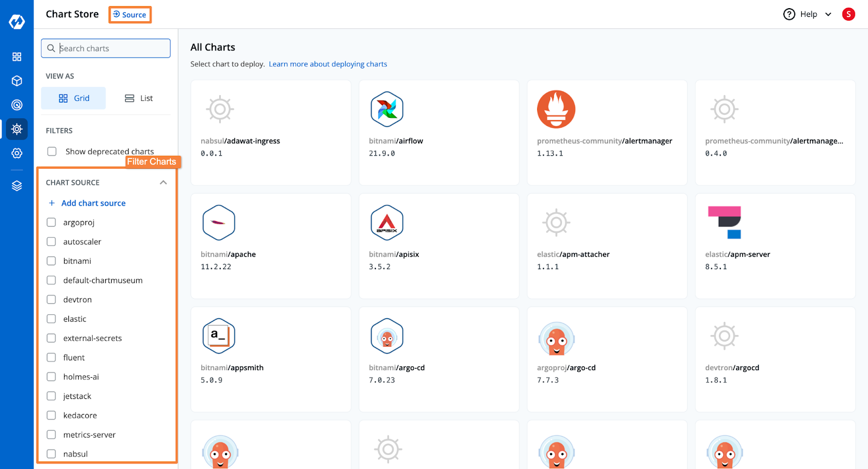This screenshot has width=868, height=469.
Task: Open the stack layers icon in the sidebar
Action: 17,186
